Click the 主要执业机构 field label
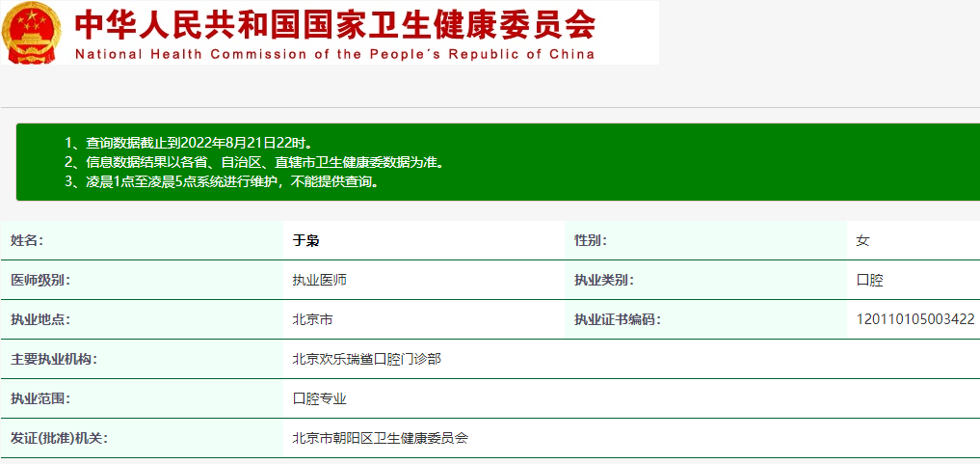980x464 pixels. [54, 360]
